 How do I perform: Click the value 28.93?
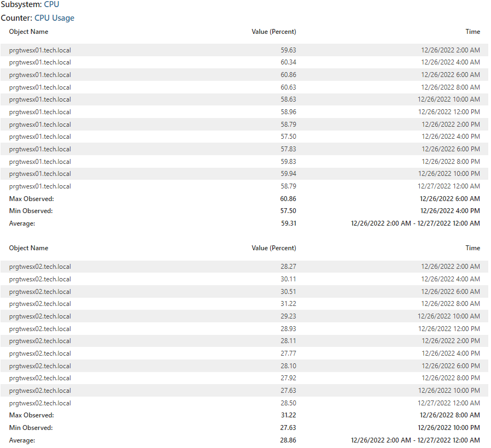pos(288,329)
